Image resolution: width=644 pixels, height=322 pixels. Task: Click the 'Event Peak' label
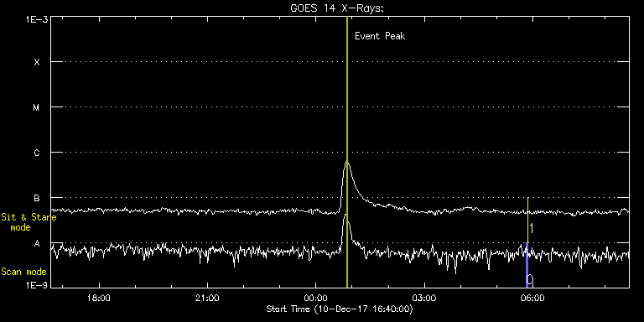point(380,36)
